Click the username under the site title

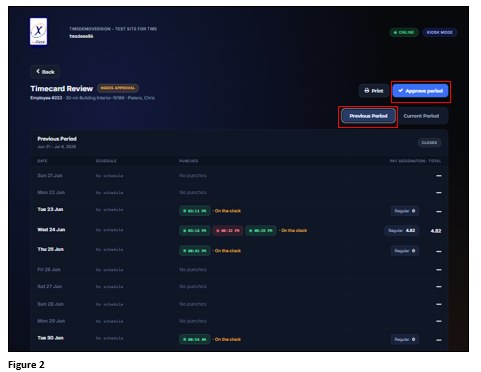tap(81, 36)
